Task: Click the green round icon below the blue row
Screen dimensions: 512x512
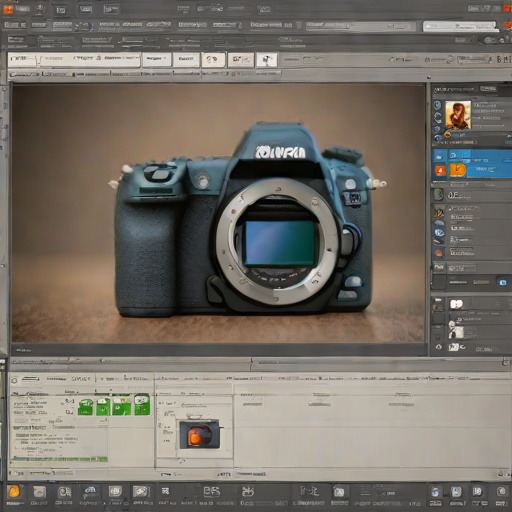Action: point(438,195)
